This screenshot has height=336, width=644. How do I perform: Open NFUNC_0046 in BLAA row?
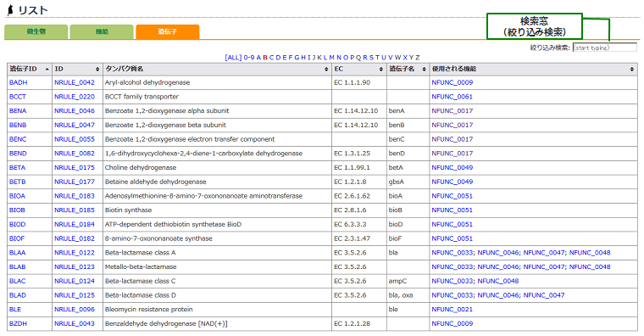(x=498, y=253)
